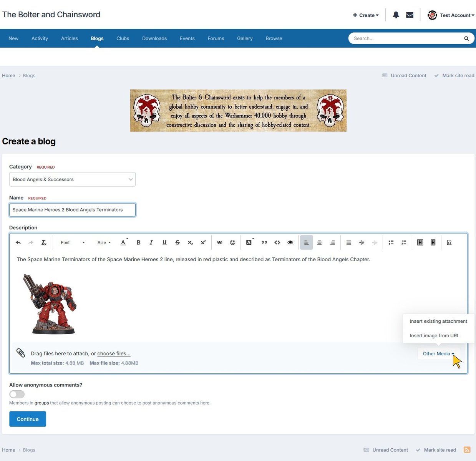Viewport: 476px width, 461px height.
Task: Toggle italic formatting
Action: (x=151, y=242)
